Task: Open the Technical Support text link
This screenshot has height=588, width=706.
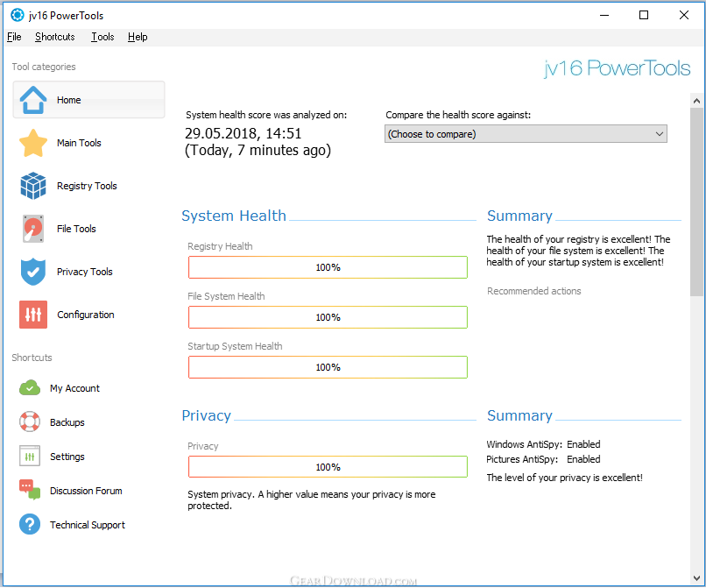Action: pyautogui.click(x=88, y=525)
